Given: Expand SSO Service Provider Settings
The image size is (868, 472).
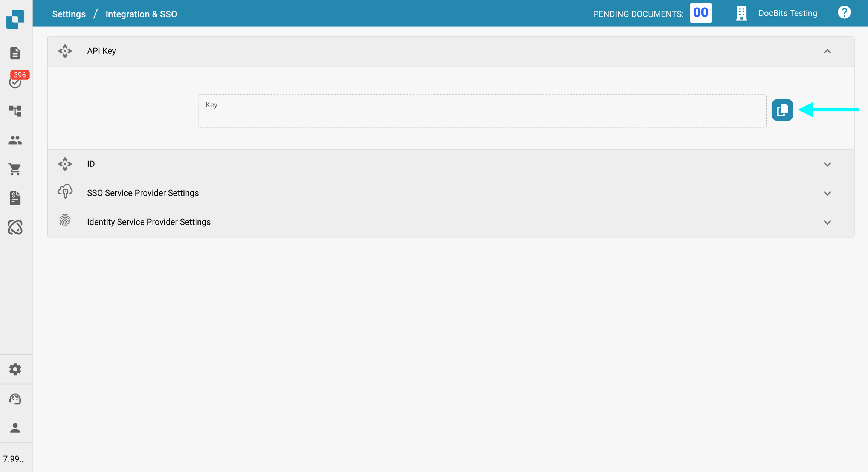Looking at the screenshot, I should pyautogui.click(x=827, y=193).
